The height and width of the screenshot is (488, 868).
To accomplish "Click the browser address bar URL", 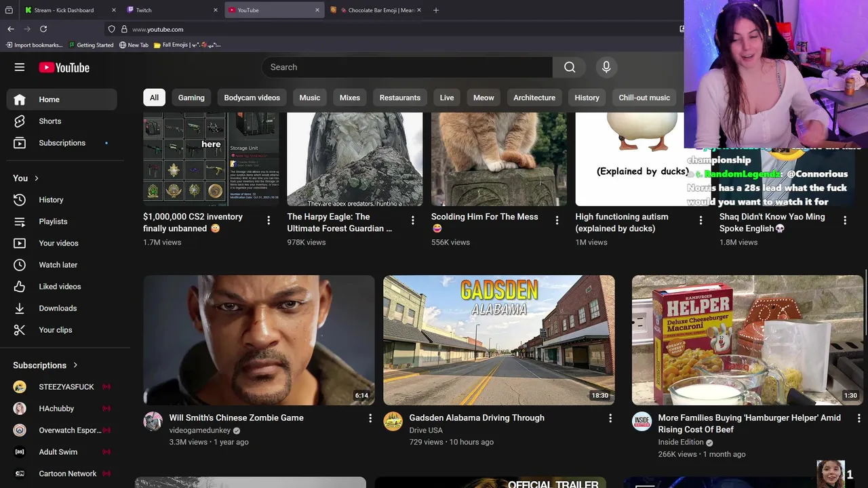I will point(158,30).
